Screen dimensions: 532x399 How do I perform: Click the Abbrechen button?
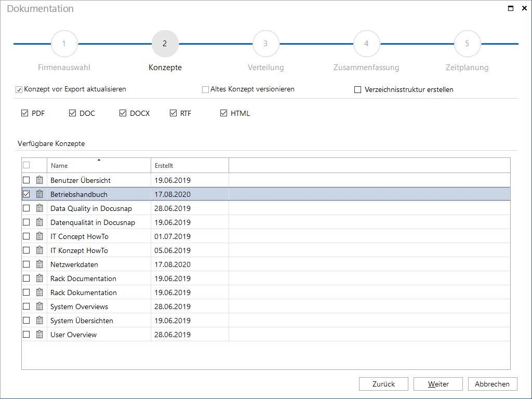pos(493,384)
